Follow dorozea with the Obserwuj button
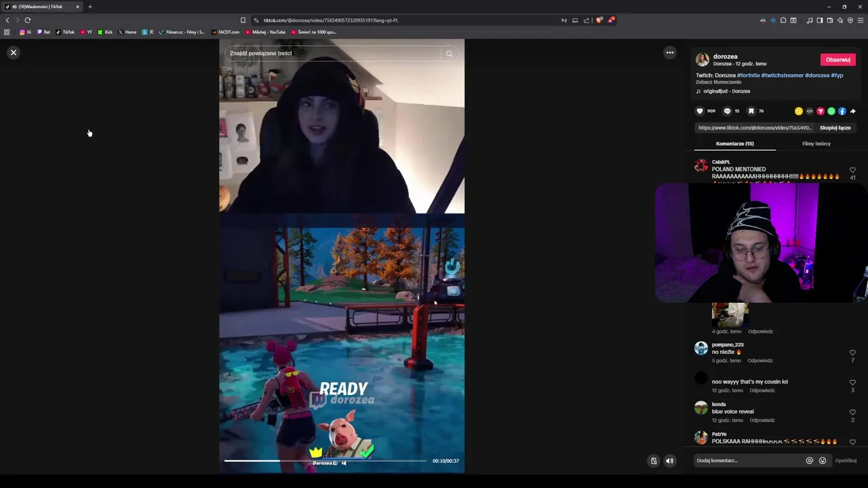 [x=837, y=60]
